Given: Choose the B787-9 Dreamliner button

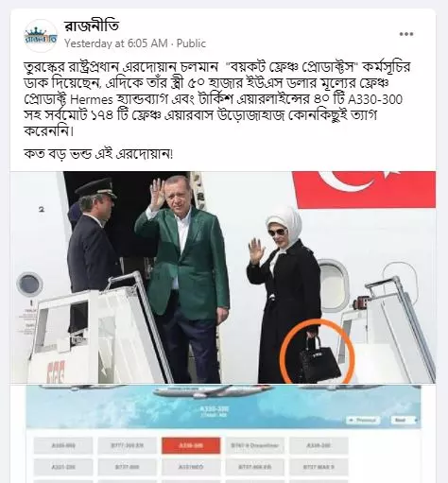Looking at the screenshot, I should click(x=254, y=445).
